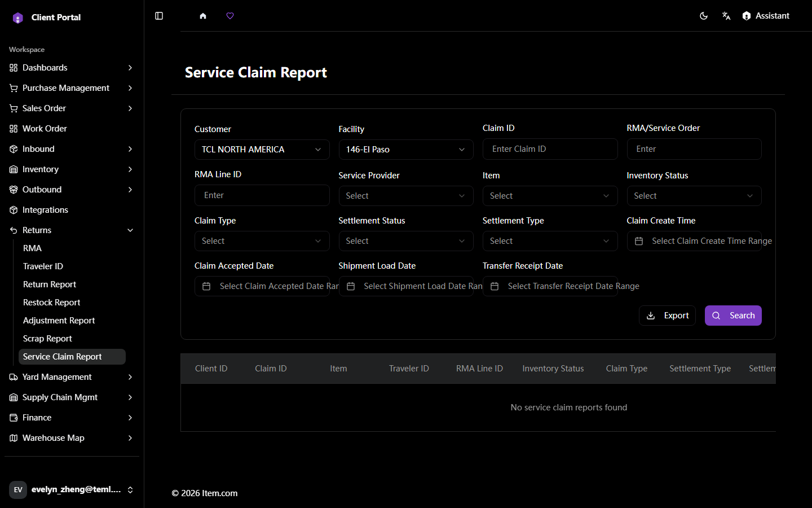Click the Returns arrow icon

(14, 230)
